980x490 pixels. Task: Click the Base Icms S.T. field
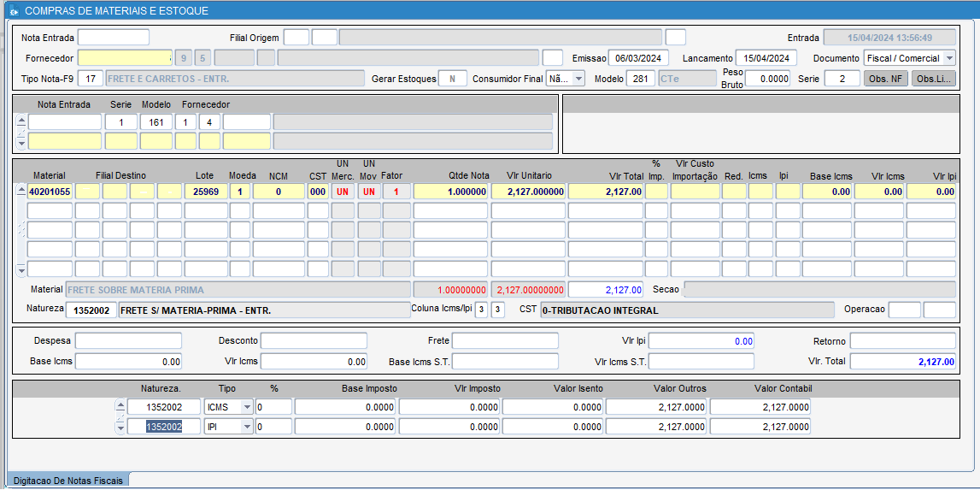505,362
